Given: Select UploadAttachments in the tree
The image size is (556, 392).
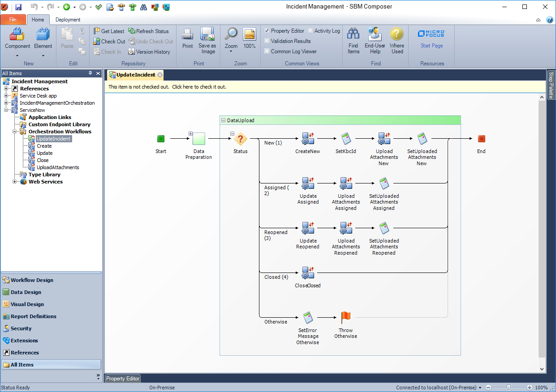Looking at the screenshot, I should pos(58,167).
